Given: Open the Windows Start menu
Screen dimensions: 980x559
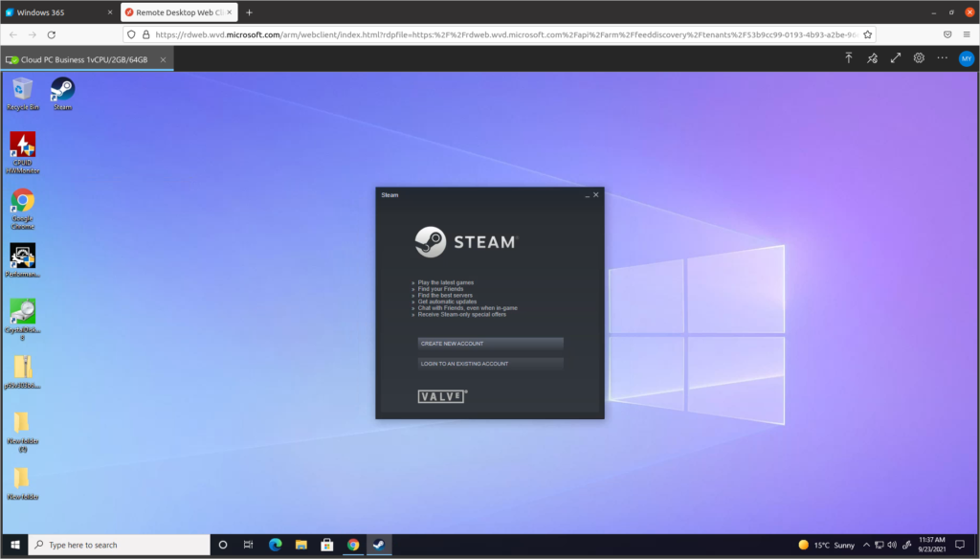Looking at the screenshot, I should 15,545.
